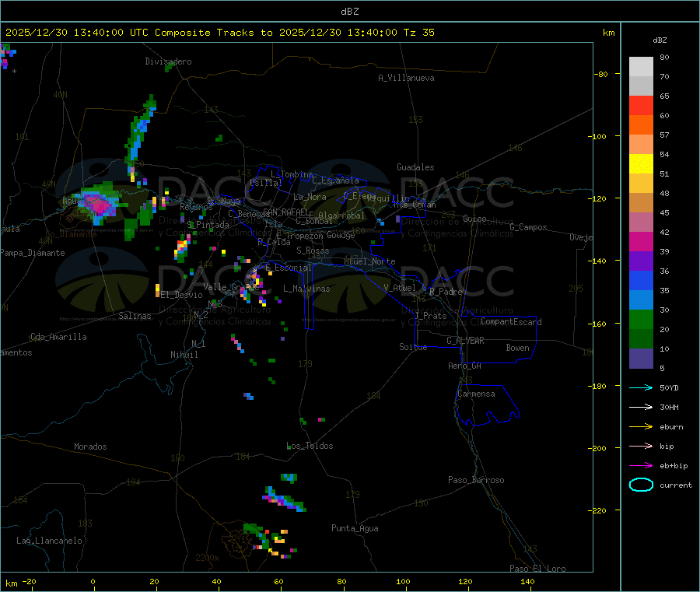This screenshot has height=592, width=700.
Task: Click the Paso_El_Loro map label
Action: [537, 569]
